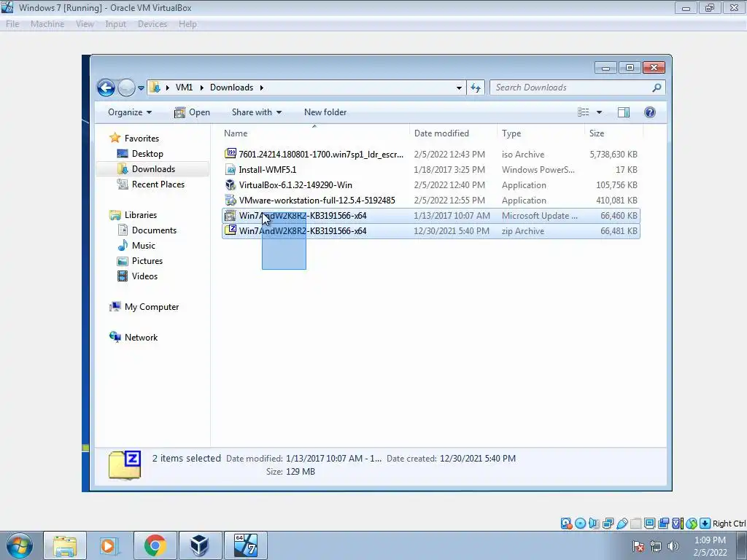Open the Share with menu
The width and height of the screenshot is (747, 560).
[257, 112]
